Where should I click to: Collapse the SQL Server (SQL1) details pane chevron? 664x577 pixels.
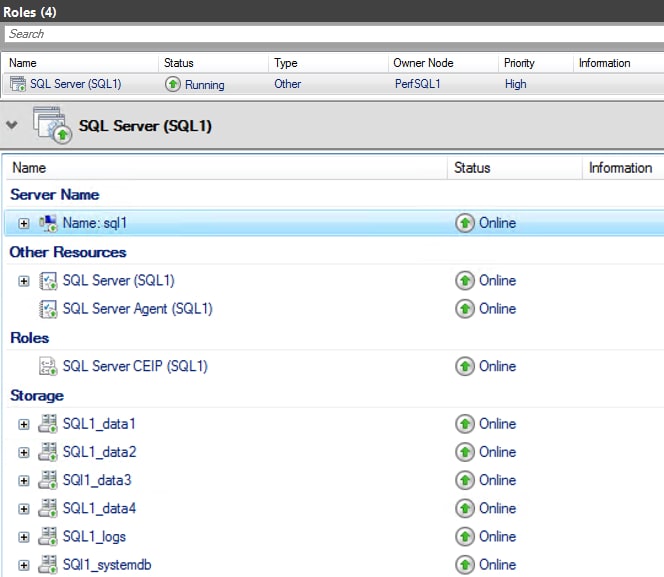12,125
